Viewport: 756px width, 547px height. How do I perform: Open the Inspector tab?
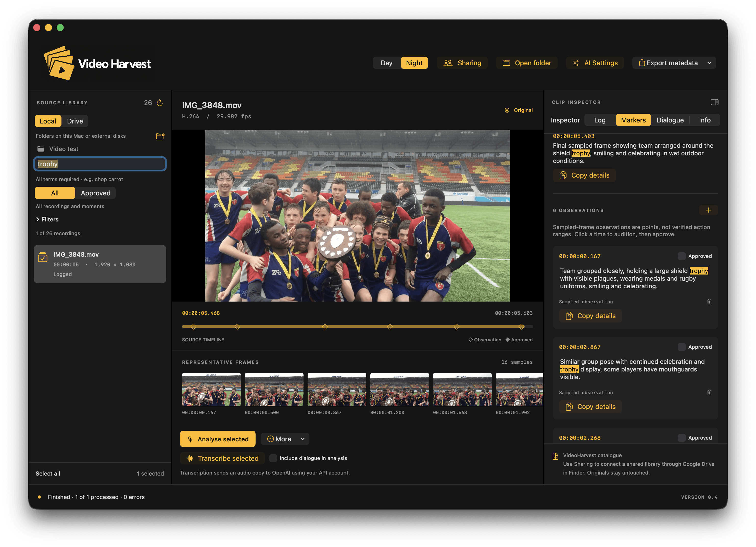point(565,120)
